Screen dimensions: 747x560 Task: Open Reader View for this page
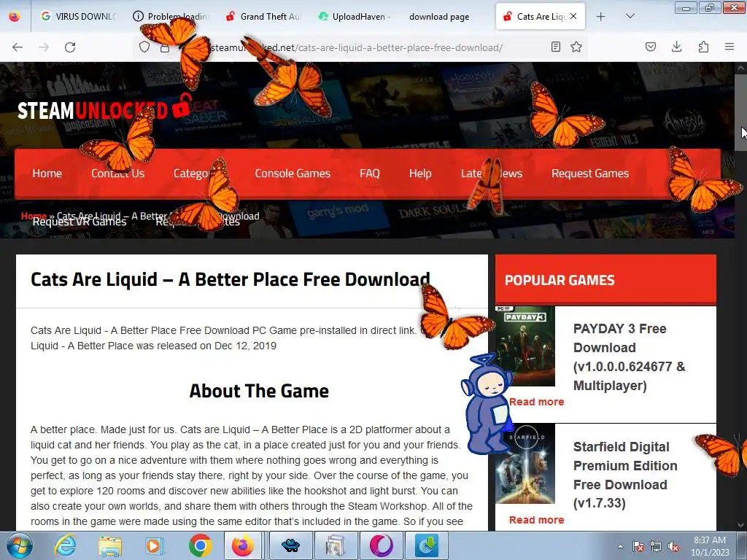click(555, 47)
